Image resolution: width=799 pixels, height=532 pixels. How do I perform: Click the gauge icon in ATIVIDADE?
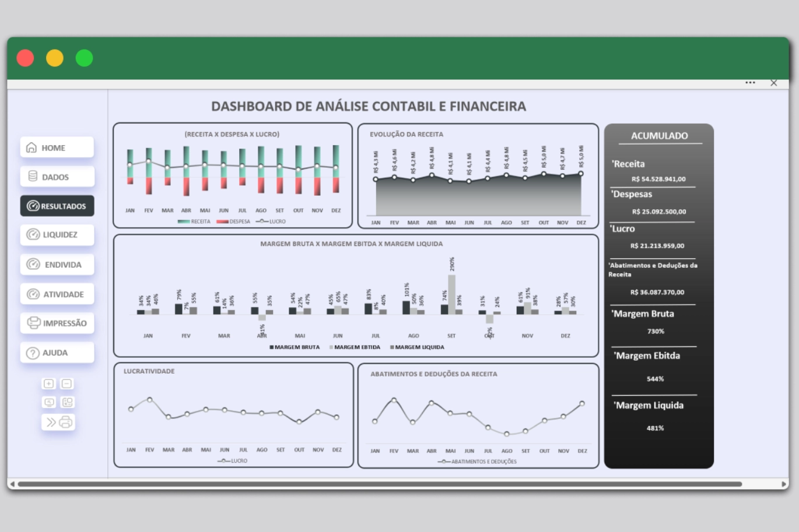coord(33,294)
